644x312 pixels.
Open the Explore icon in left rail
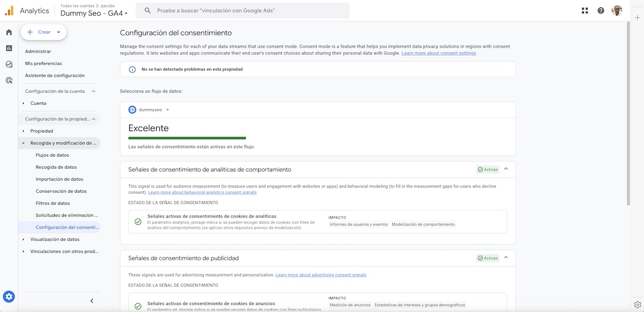point(9,64)
